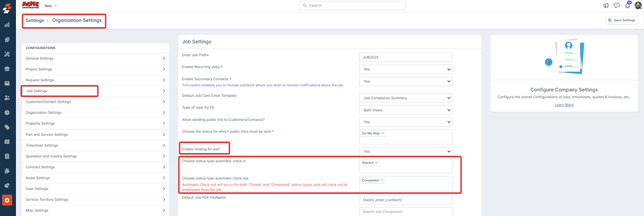Open the Enable Recurring Jobs dropdown
This screenshot has width=644, height=216.
pos(405,69)
